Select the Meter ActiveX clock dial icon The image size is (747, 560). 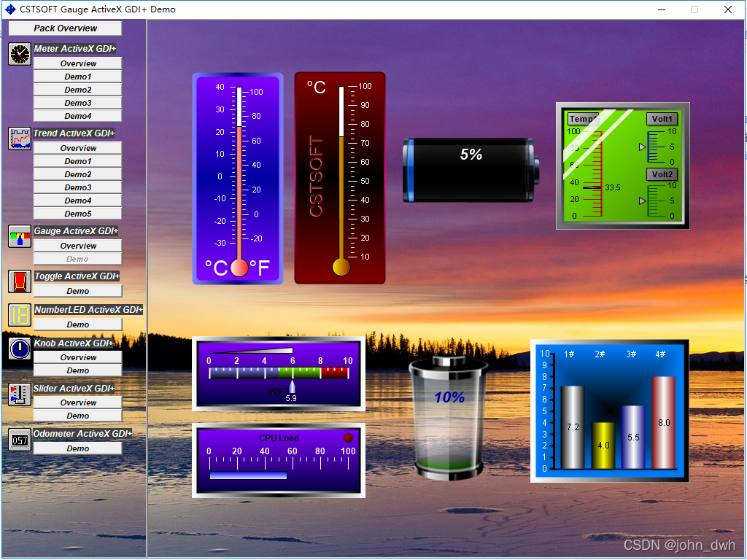[x=19, y=54]
